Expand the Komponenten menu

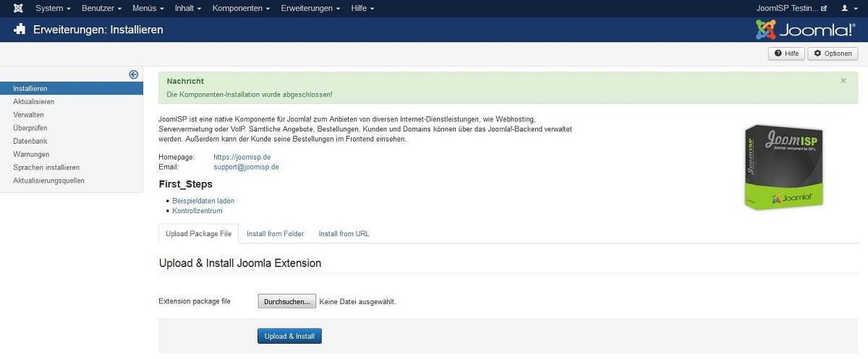241,9
